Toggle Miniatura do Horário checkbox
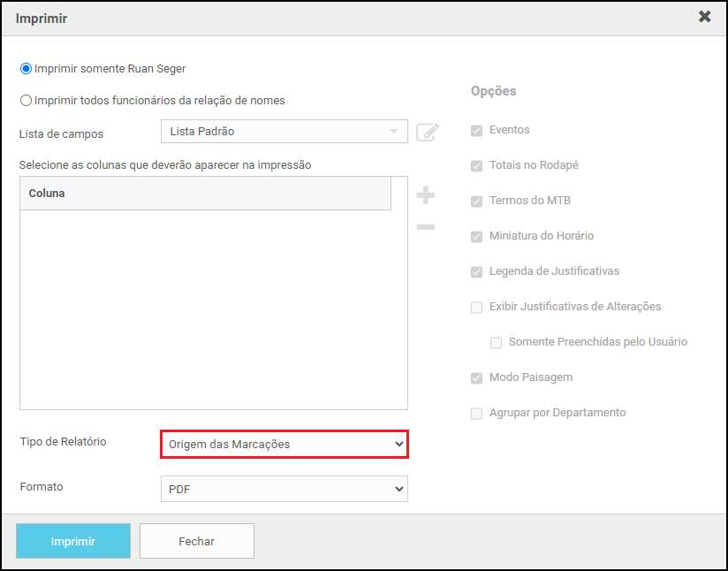The height and width of the screenshot is (571, 728). (x=477, y=236)
